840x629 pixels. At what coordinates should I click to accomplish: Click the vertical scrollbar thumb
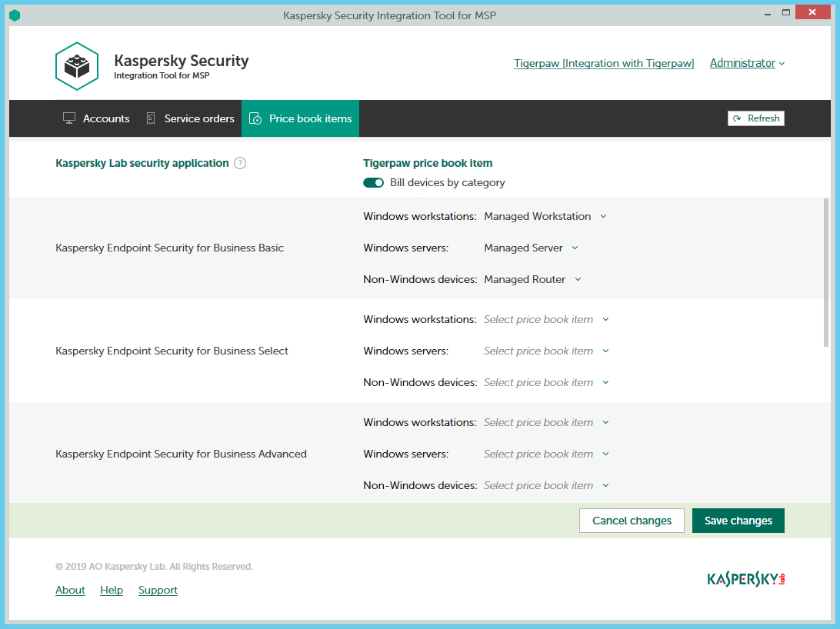826,271
